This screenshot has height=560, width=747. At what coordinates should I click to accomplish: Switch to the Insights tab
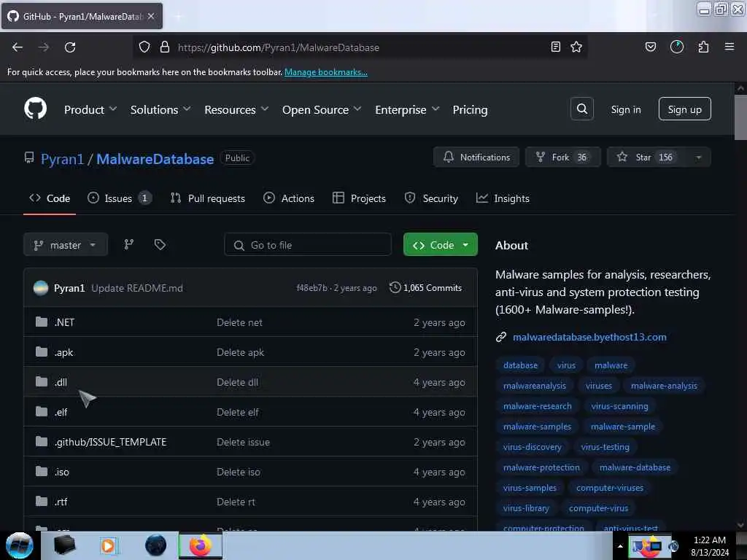[x=503, y=198]
